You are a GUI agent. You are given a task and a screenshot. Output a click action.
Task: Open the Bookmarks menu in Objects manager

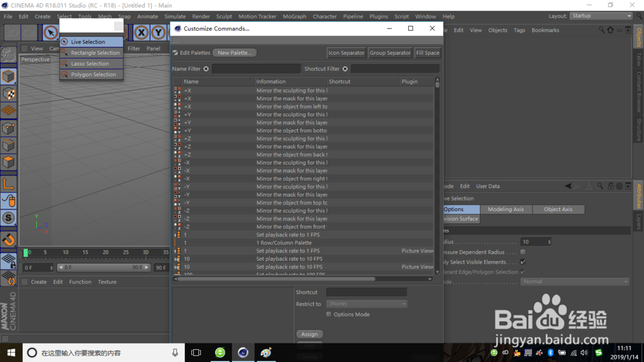coord(545,30)
